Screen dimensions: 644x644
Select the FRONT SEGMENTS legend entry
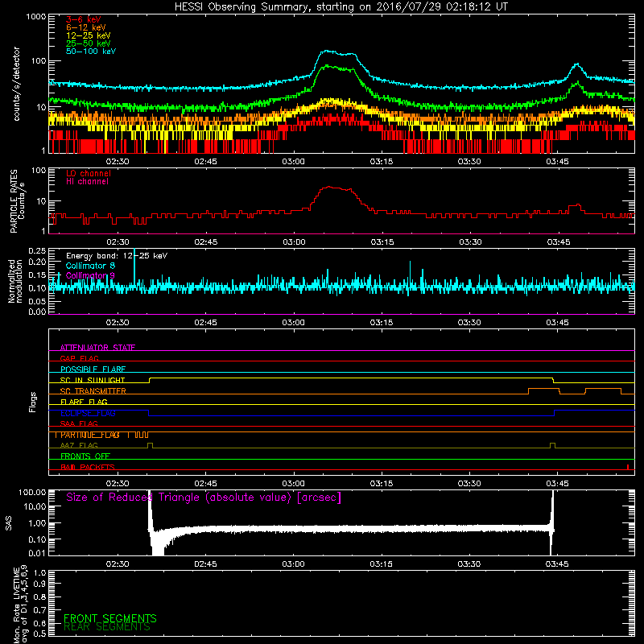(x=110, y=618)
